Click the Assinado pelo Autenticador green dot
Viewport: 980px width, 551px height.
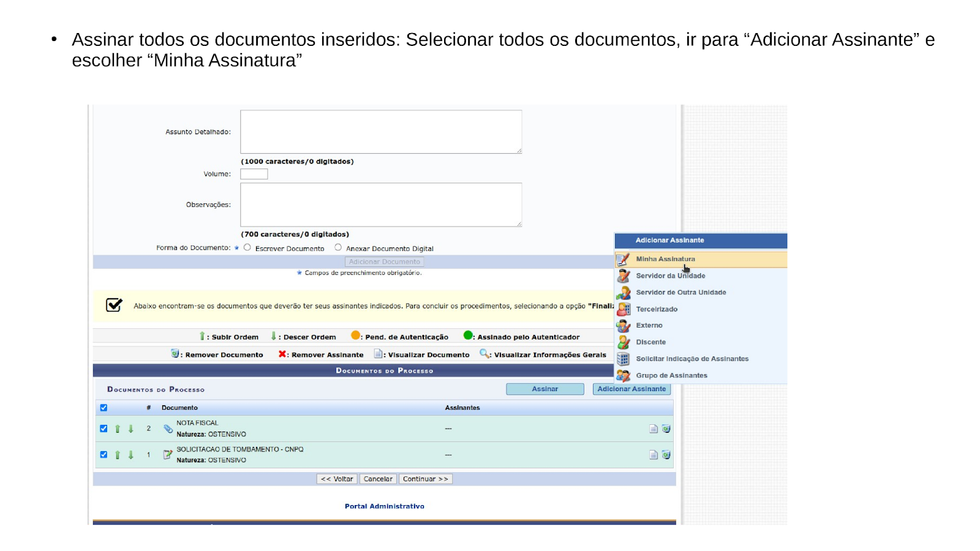tap(468, 335)
